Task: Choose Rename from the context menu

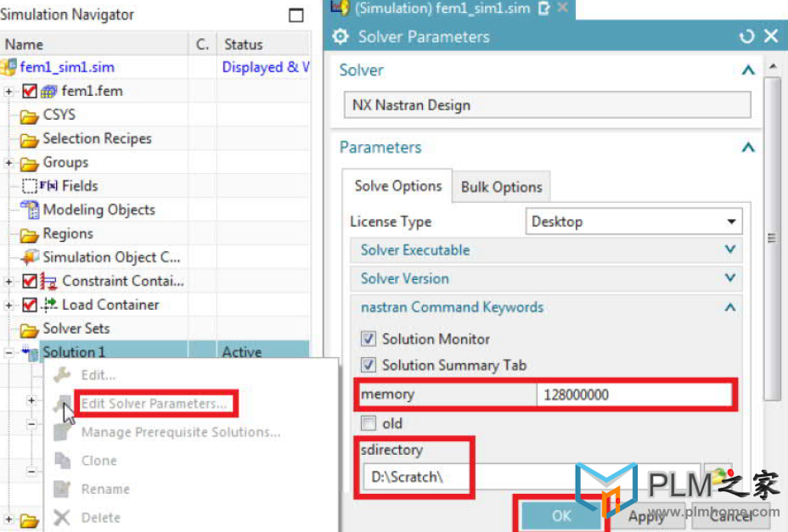Action: tap(105, 490)
